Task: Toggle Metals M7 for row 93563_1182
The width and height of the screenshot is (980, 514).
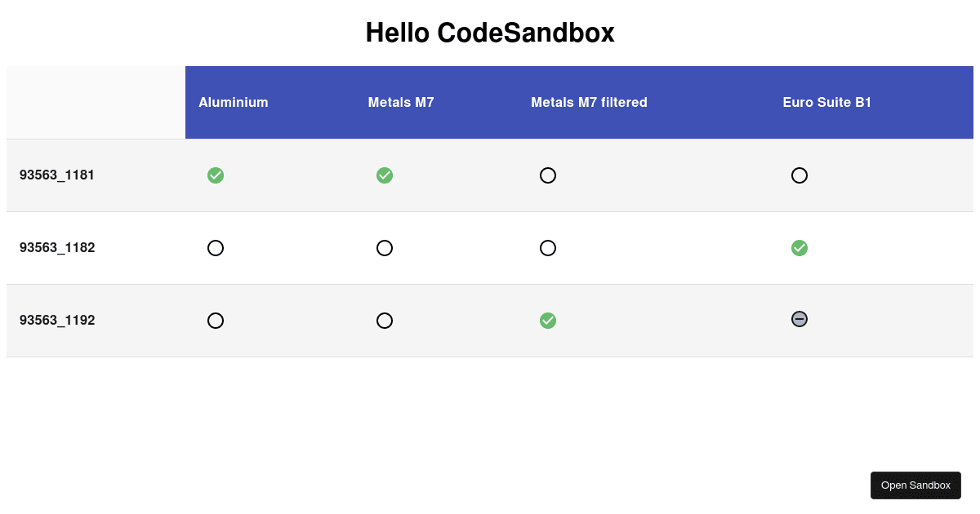Action: (385, 248)
